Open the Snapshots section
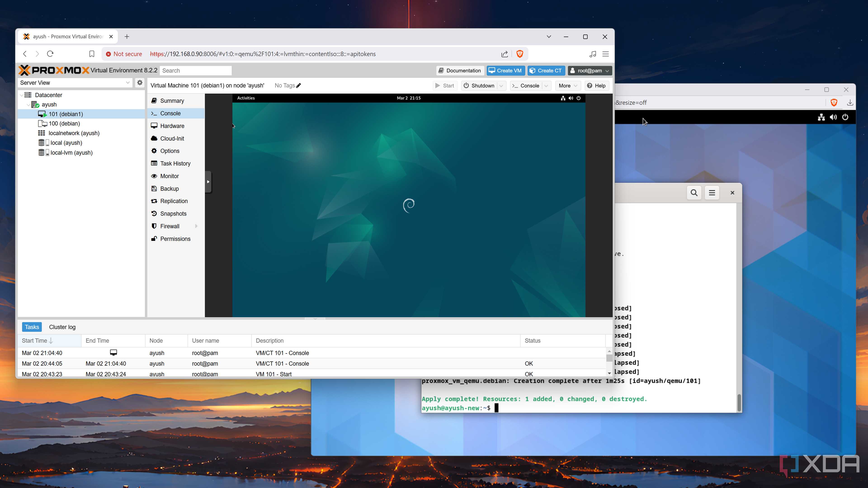The height and width of the screenshot is (488, 868). coord(173,213)
